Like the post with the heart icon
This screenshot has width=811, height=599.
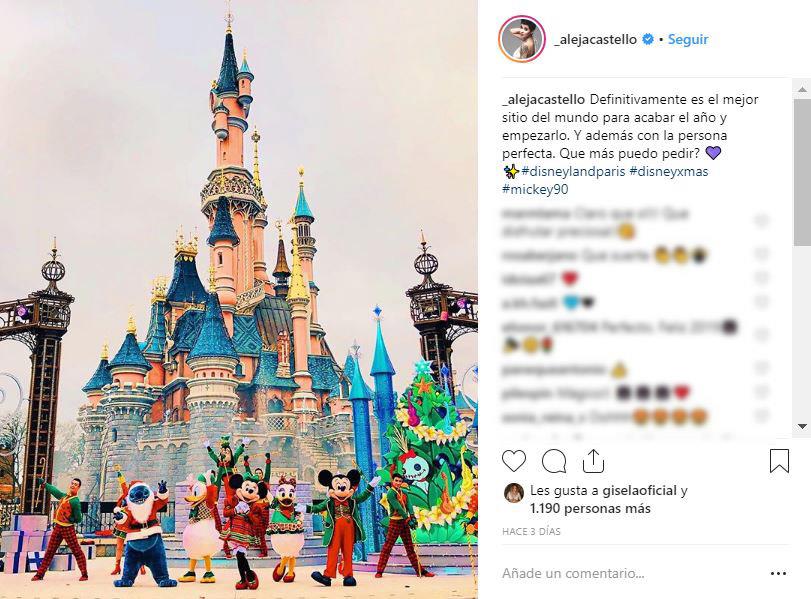(x=514, y=461)
